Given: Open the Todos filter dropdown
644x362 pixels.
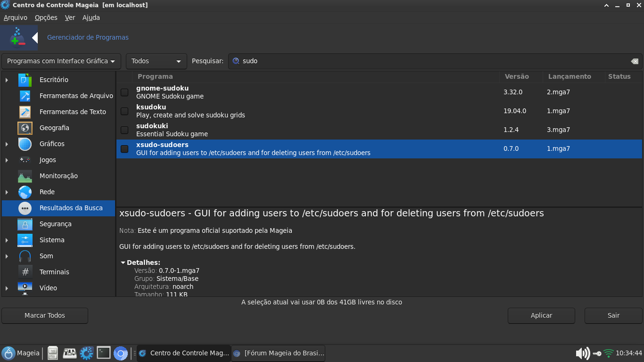Looking at the screenshot, I should 156,61.
